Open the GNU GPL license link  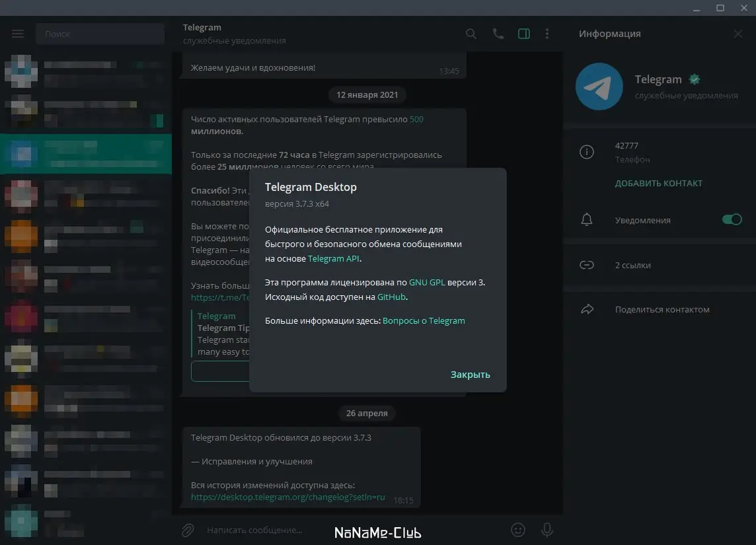coord(427,282)
